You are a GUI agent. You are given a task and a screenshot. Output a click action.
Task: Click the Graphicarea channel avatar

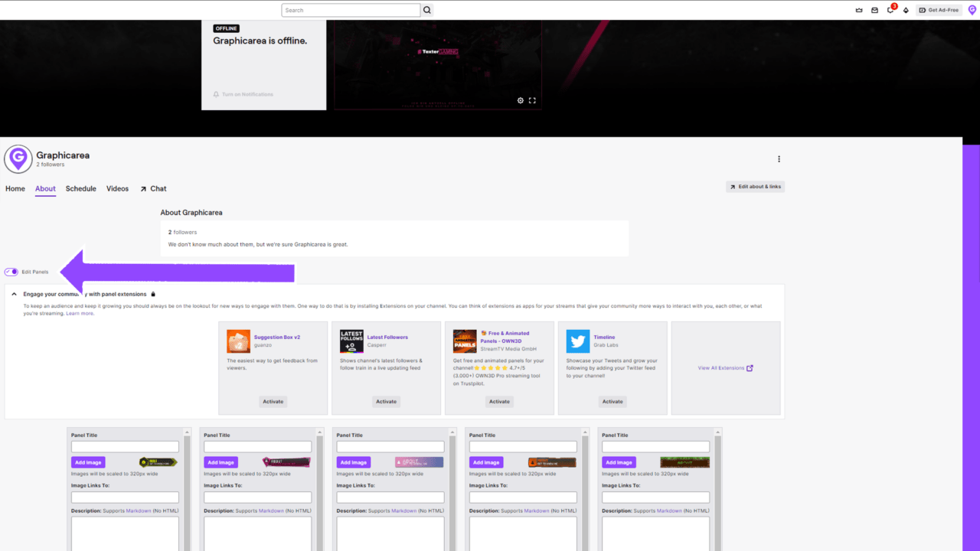point(18,158)
